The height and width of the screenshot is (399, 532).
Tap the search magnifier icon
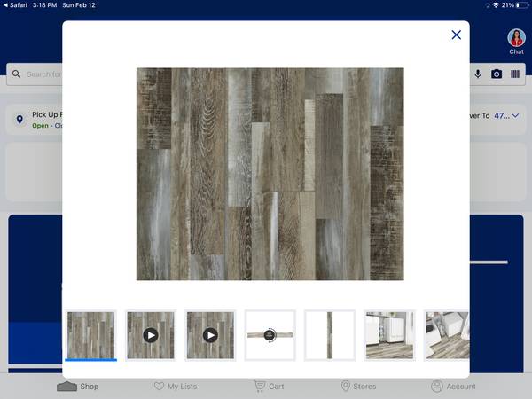(17, 74)
